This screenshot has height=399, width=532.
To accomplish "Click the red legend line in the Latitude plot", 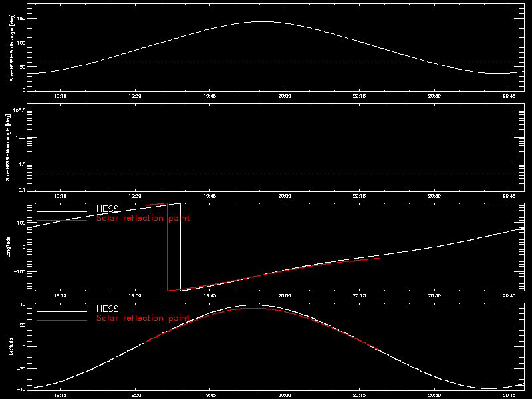I will 62,320.
